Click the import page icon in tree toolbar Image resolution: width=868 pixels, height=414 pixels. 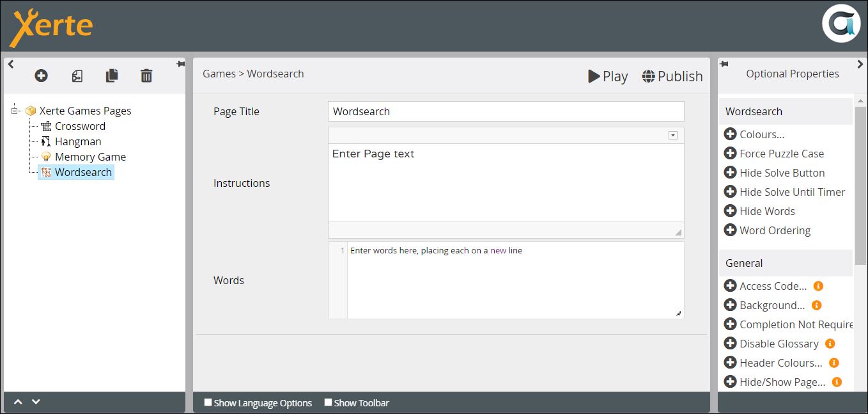click(x=77, y=76)
